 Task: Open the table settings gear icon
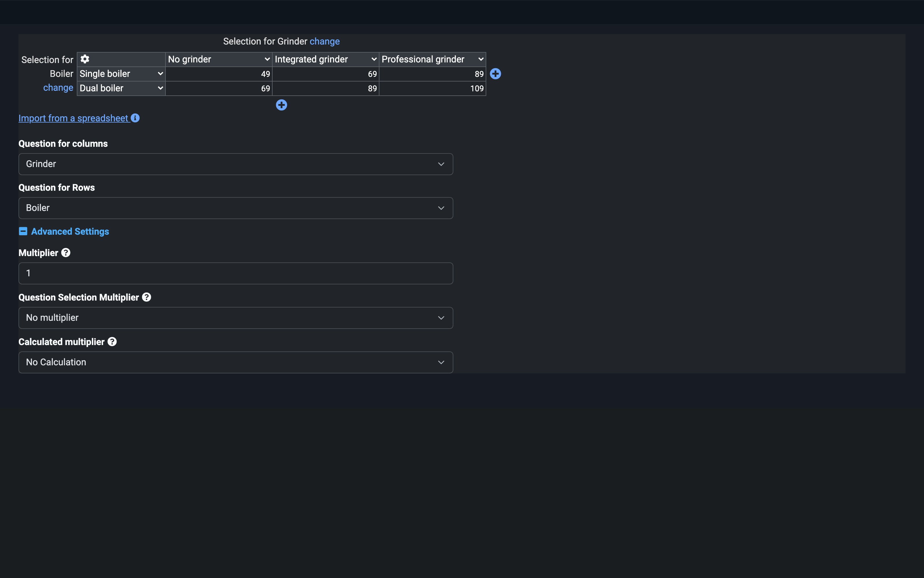click(85, 59)
